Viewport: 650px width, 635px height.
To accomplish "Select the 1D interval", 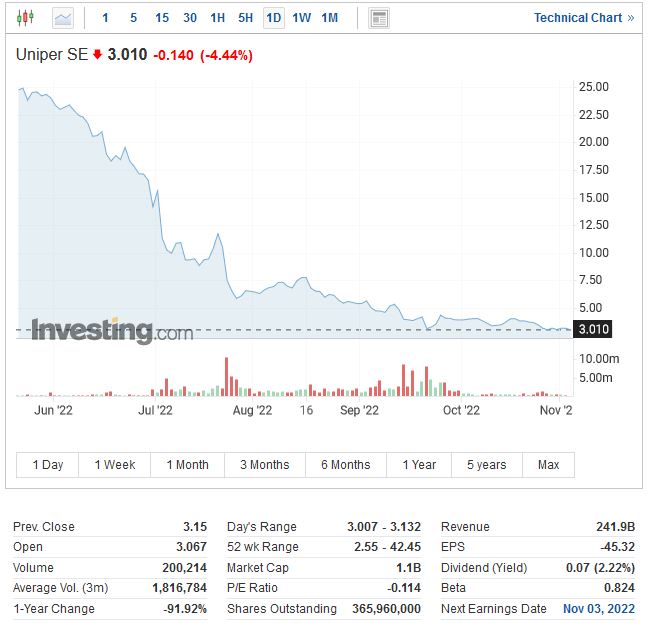I will click(x=273, y=18).
